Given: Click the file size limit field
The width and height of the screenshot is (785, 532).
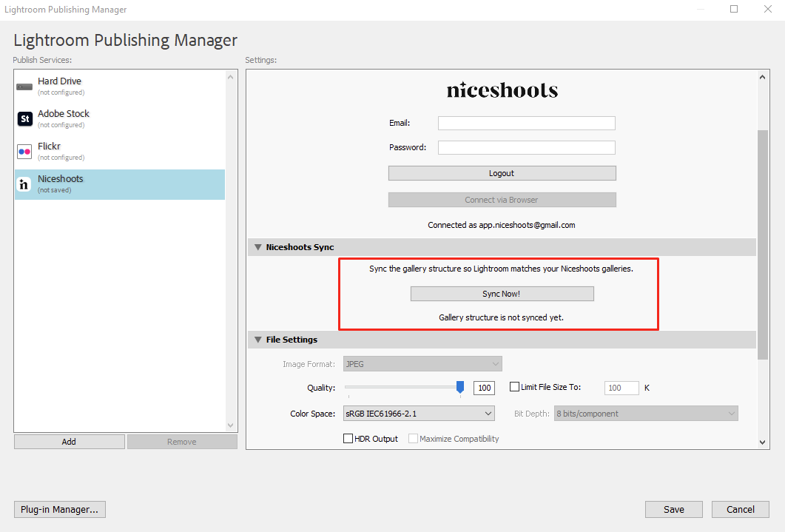Looking at the screenshot, I should (x=621, y=388).
